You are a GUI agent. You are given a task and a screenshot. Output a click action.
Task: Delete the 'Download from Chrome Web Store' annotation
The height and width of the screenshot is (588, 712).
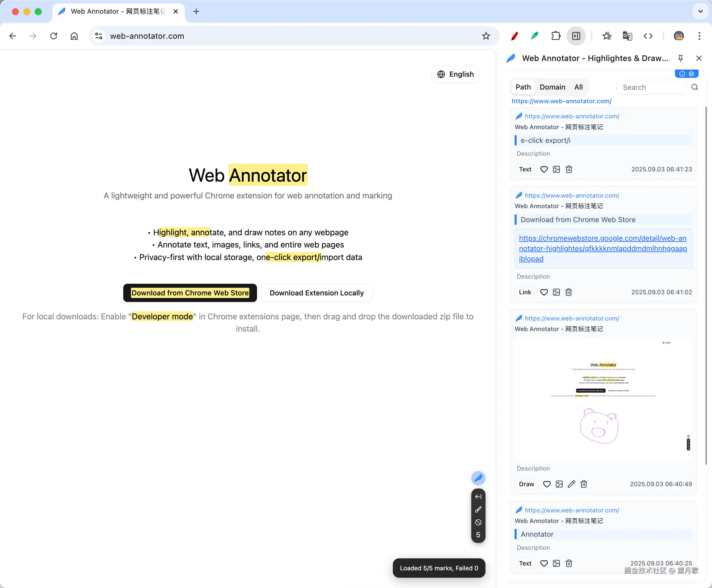pyautogui.click(x=569, y=292)
